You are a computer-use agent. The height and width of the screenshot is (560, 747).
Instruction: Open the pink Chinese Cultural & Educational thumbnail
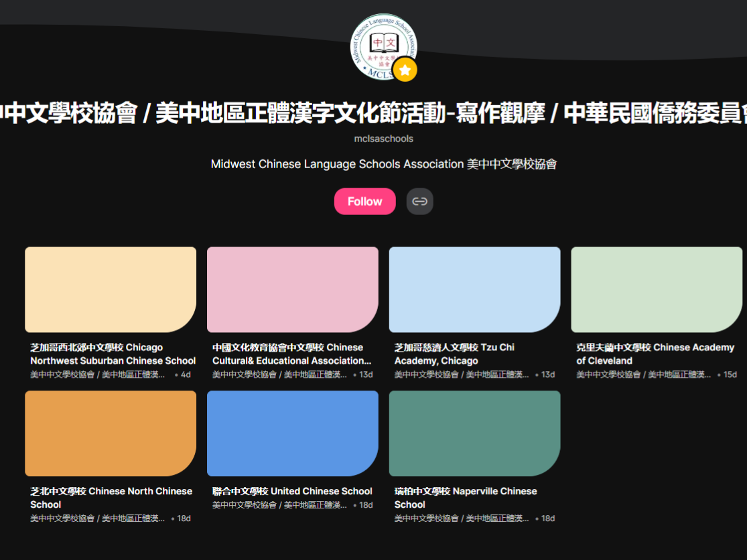292,289
